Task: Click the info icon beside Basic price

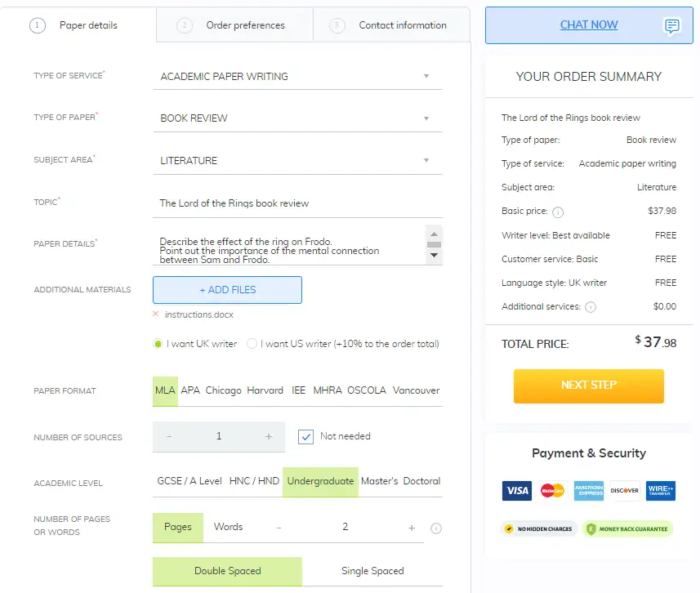Action: tap(557, 212)
